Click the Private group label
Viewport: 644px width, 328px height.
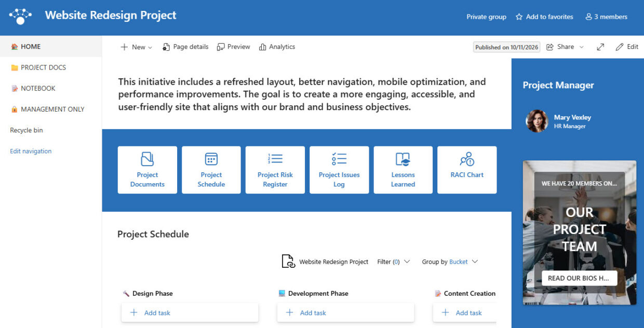pos(486,17)
